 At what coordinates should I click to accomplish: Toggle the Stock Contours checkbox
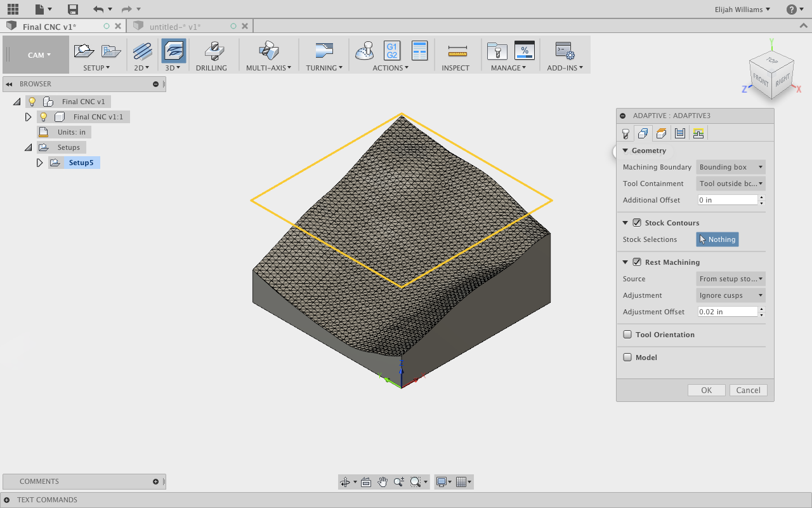pyautogui.click(x=637, y=222)
